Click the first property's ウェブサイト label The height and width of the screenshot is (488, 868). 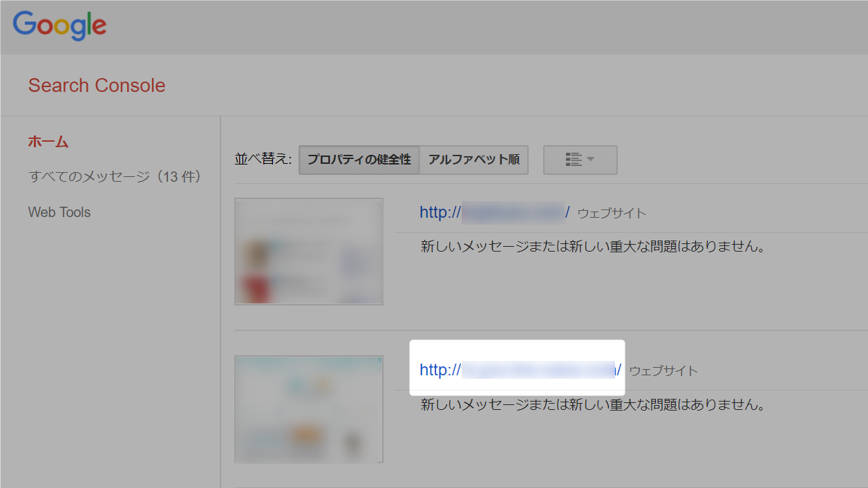pyautogui.click(x=612, y=213)
